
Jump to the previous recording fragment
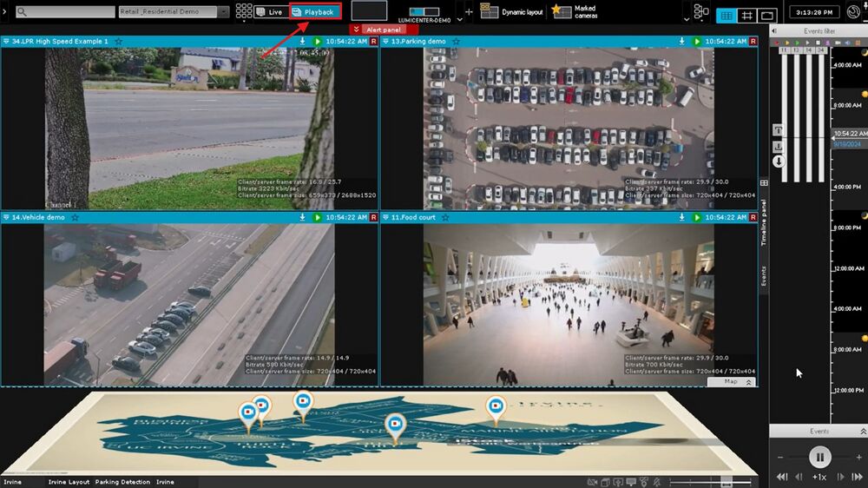point(783,477)
